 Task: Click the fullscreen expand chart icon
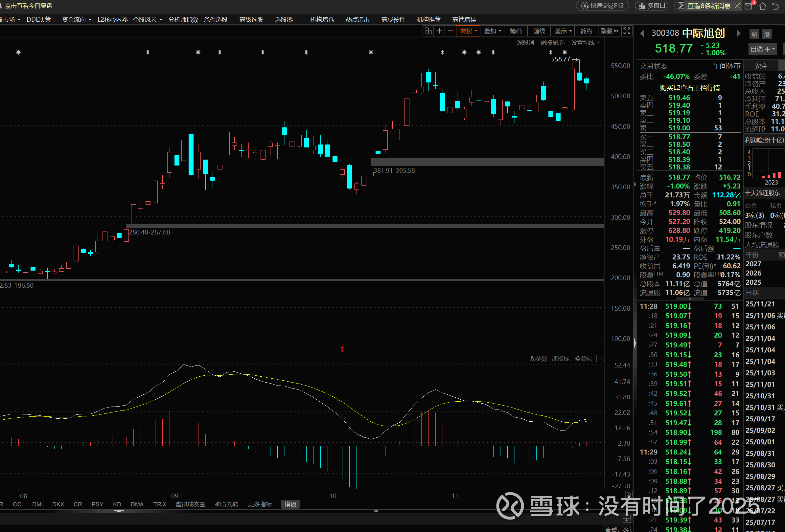point(627,31)
